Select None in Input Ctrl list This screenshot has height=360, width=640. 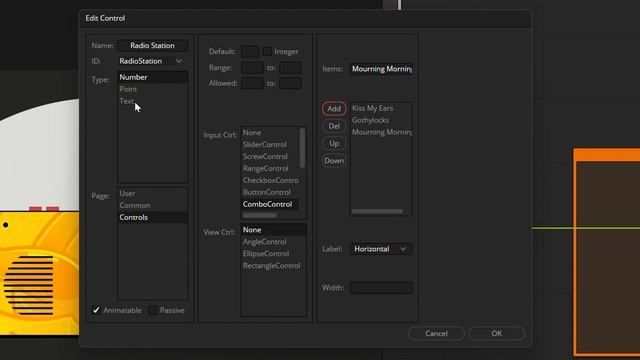click(270, 133)
